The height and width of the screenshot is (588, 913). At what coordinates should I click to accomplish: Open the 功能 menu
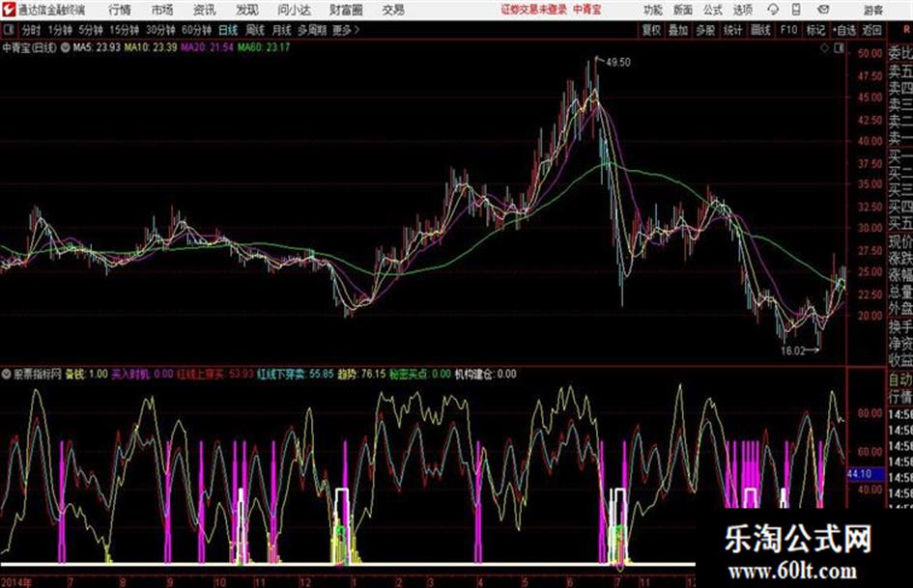point(653,10)
